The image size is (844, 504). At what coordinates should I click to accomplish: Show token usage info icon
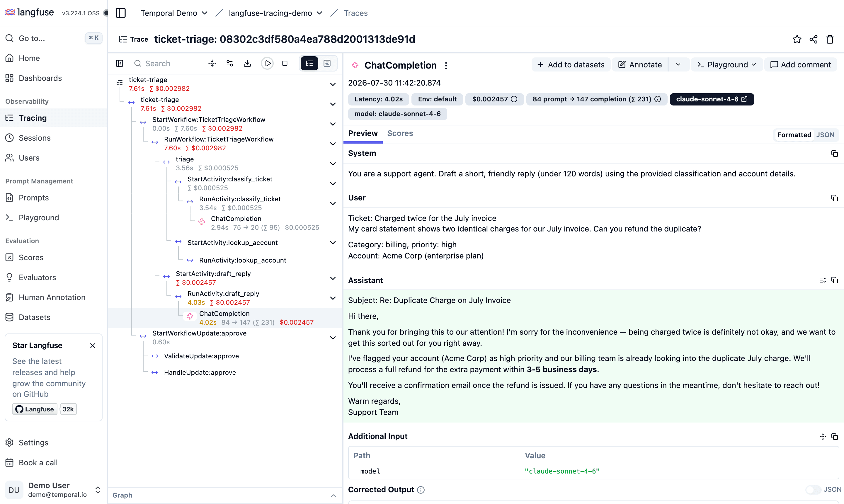(658, 99)
